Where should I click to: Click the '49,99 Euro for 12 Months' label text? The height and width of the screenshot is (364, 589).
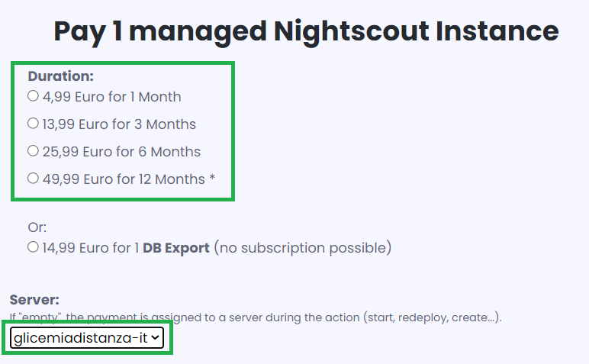tap(124, 179)
